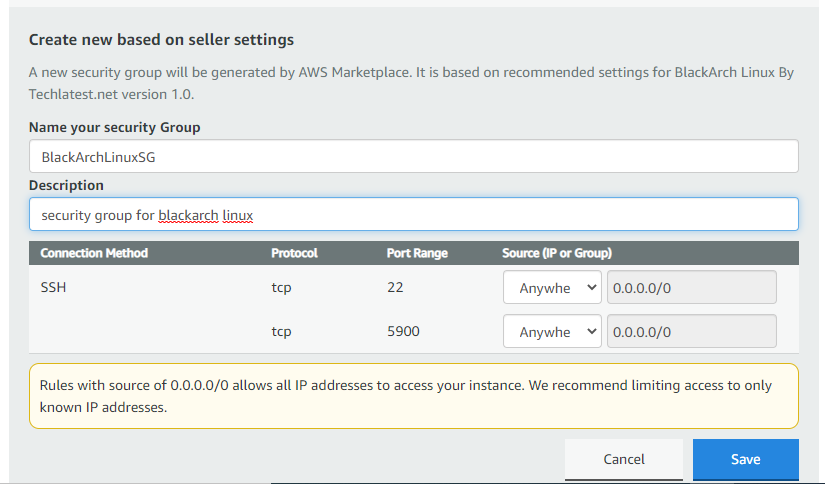
Task: Click the 'Name your security Group' label
Action: (114, 127)
